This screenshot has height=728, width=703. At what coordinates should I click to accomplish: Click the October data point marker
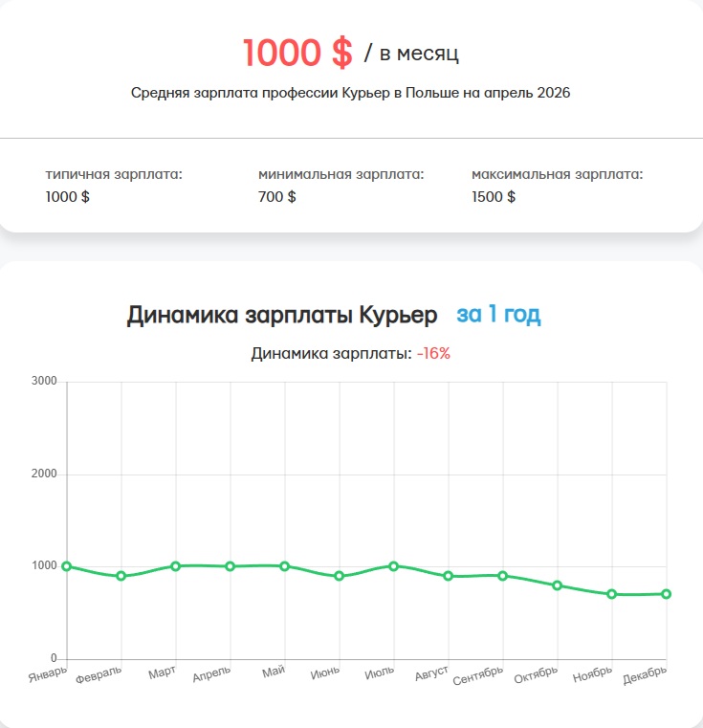[x=557, y=585]
